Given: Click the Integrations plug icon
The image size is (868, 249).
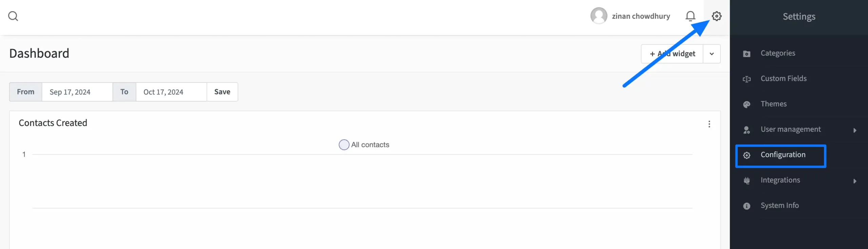Looking at the screenshot, I should (x=746, y=181).
